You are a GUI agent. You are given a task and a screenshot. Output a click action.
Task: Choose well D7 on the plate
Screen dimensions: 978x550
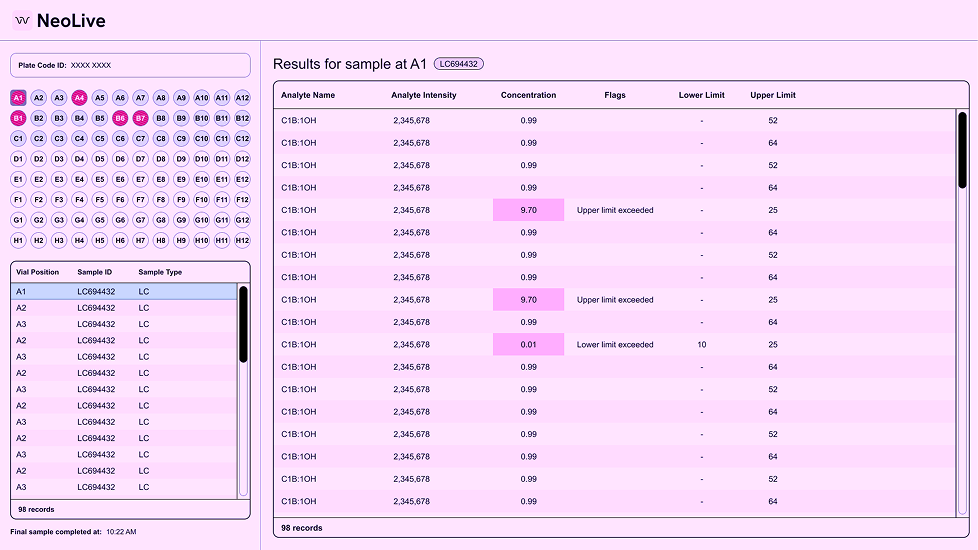pyautogui.click(x=140, y=159)
